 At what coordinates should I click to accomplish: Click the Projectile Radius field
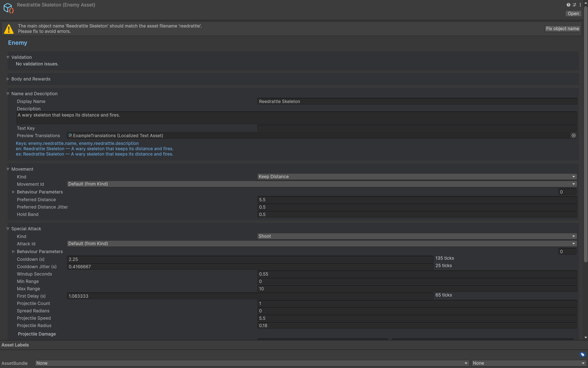pyautogui.click(x=417, y=326)
